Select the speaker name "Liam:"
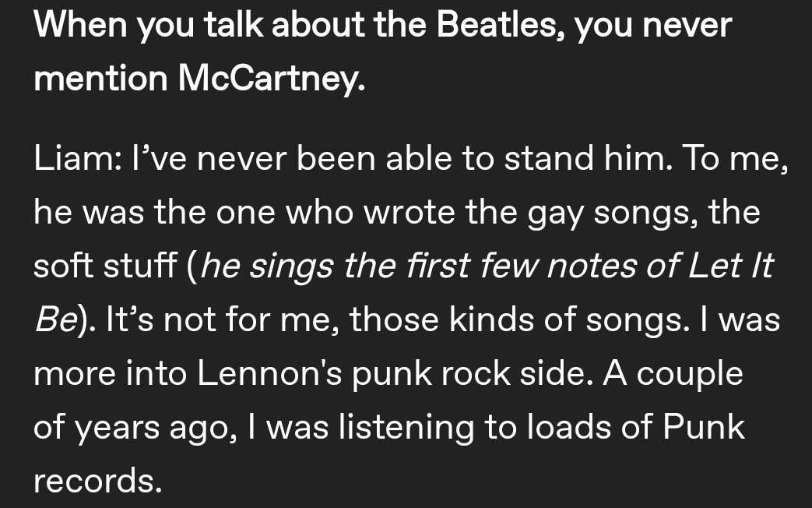 [78, 157]
